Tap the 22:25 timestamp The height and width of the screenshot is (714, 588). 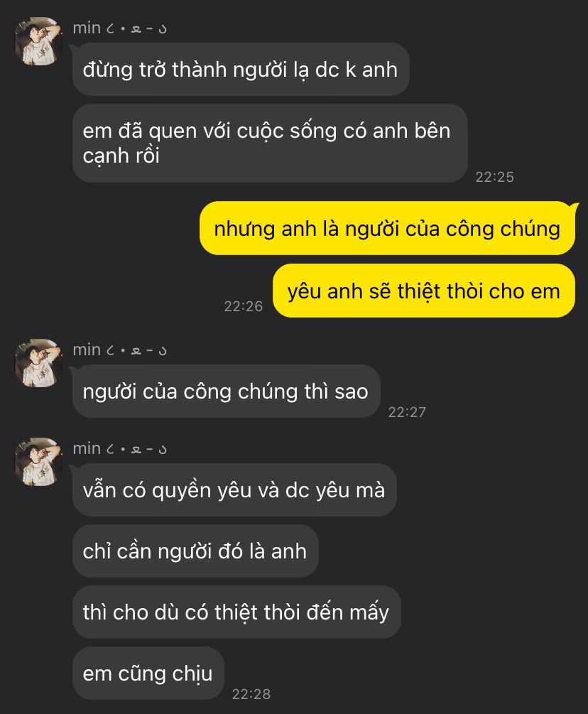point(495,177)
